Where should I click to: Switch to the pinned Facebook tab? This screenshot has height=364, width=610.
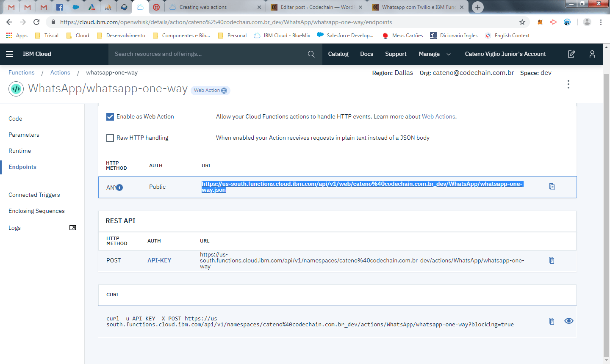click(x=60, y=7)
